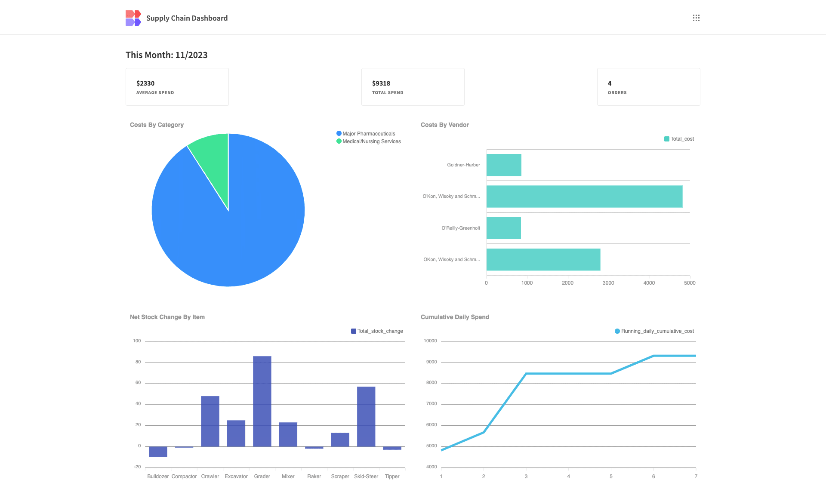The width and height of the screenshot is (826, 504).
Task: Click the O'Reilly-Greenholt vendor bar
Action: point(503,228)
